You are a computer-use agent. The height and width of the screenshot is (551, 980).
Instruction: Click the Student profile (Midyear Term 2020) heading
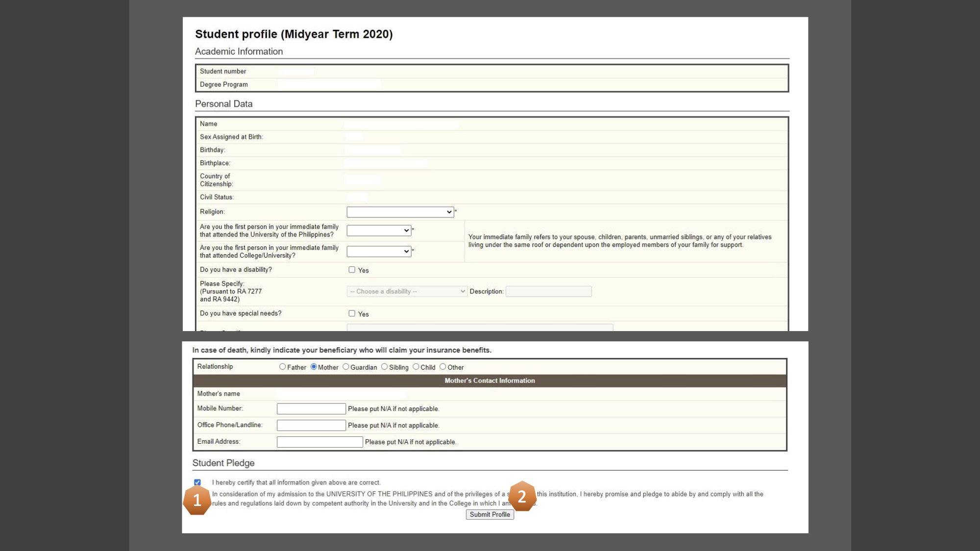(294, 34)
